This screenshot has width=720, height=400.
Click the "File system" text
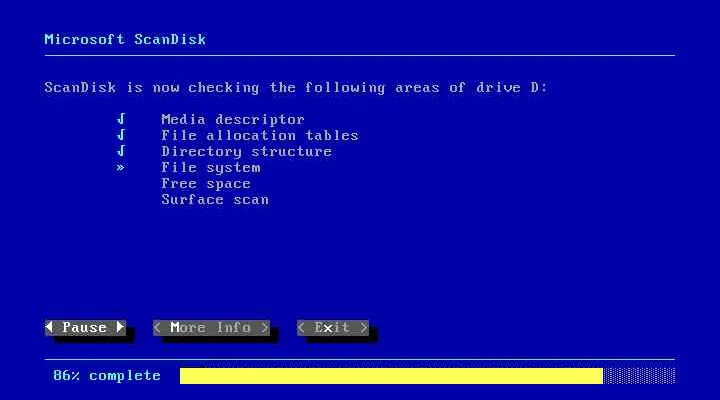click(211, 168)
